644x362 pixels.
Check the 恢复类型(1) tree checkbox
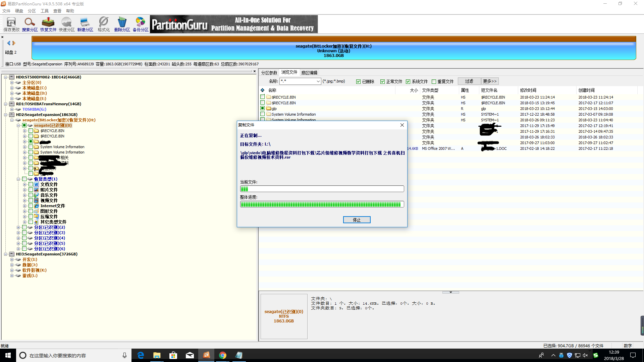click(24, 179)
